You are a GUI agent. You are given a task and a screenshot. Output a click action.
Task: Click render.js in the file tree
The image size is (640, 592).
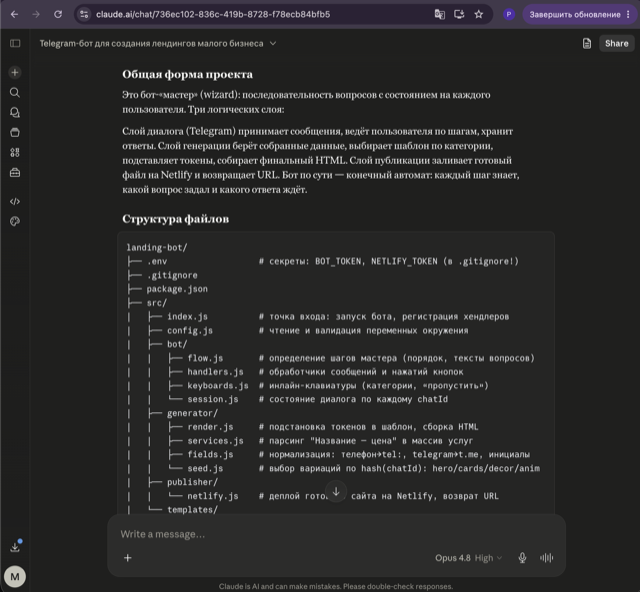point(210,427)
